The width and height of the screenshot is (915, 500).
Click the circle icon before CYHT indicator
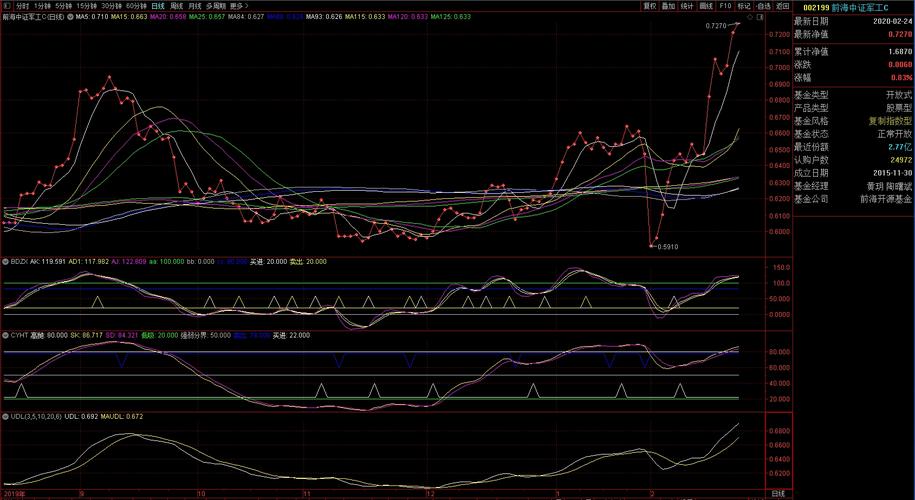point(5,336)
